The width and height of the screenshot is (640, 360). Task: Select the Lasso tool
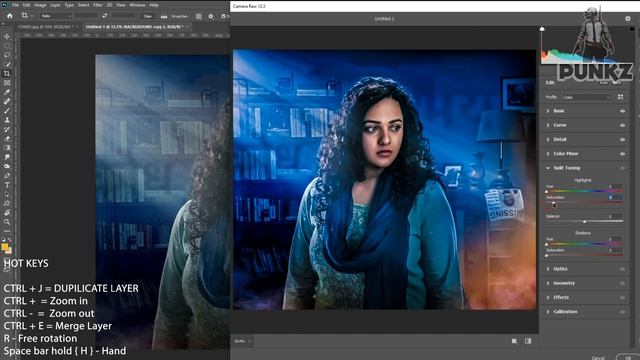[7, 55]
